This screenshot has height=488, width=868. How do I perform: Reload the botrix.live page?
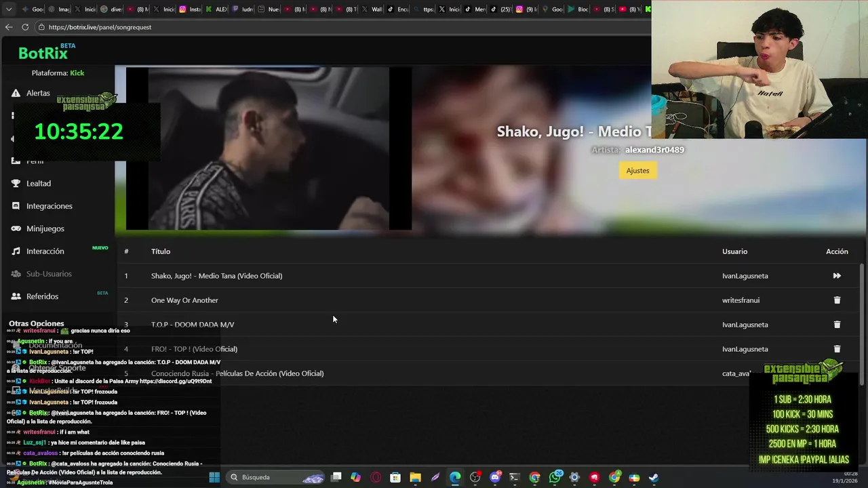25,27
